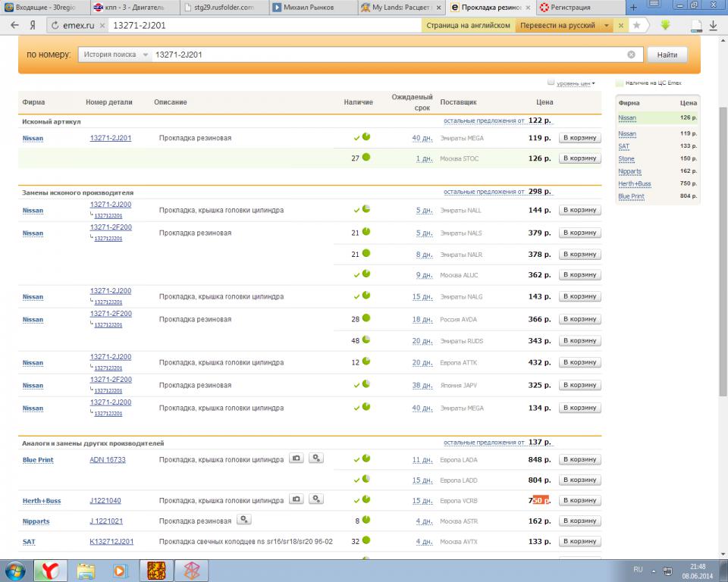Reload the emex.ru page

[x=55, y=26]
